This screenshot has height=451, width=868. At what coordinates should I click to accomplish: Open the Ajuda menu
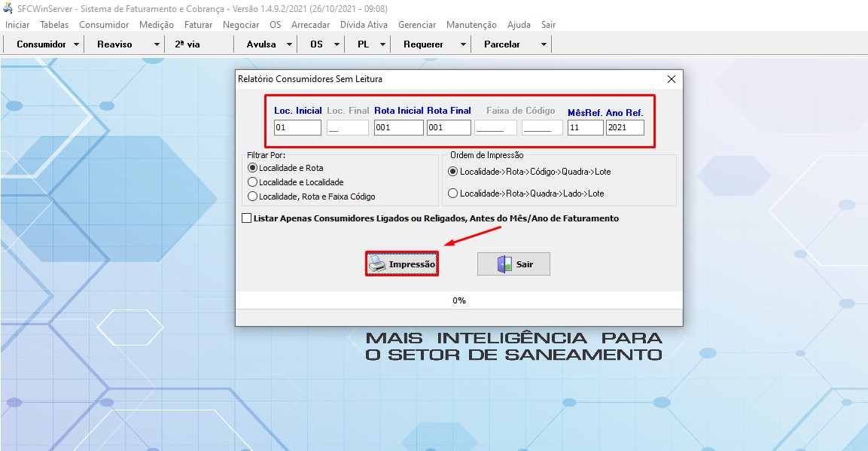point(518,24)
